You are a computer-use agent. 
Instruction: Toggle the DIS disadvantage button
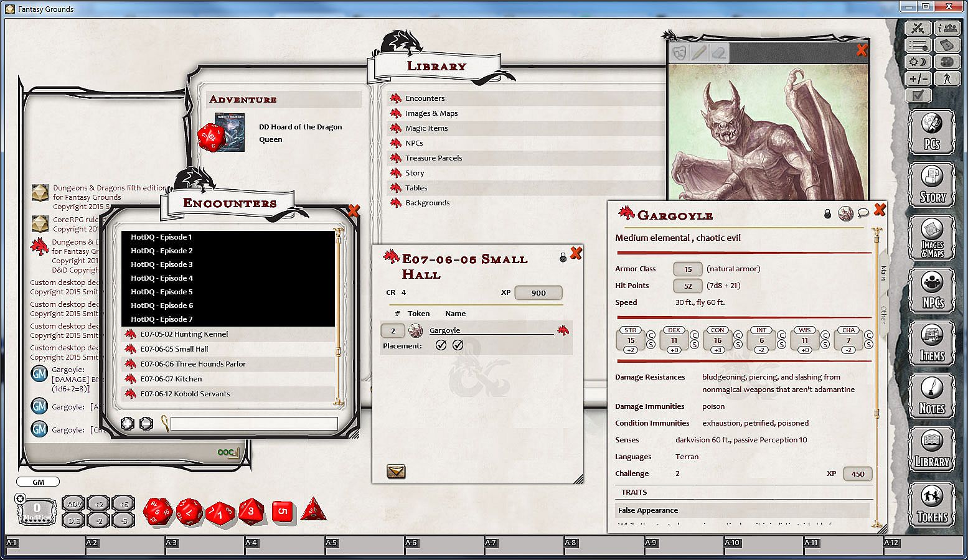click(x=74, y=520)
